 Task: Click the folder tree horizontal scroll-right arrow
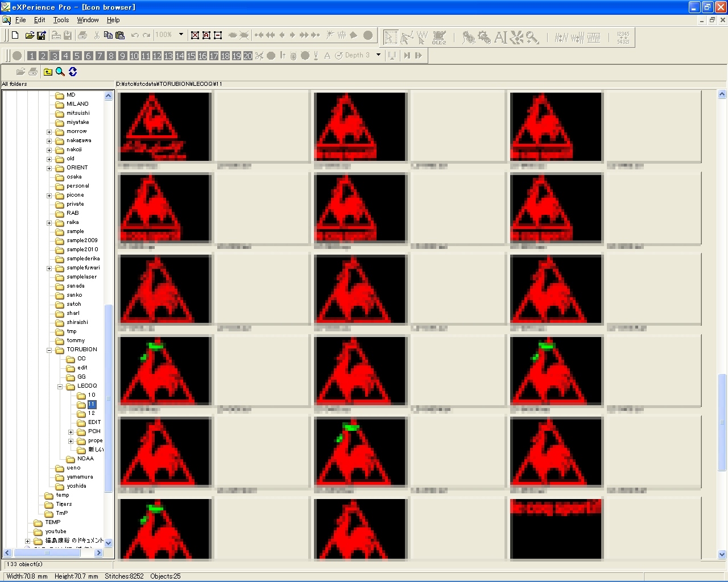pos(98,552)
